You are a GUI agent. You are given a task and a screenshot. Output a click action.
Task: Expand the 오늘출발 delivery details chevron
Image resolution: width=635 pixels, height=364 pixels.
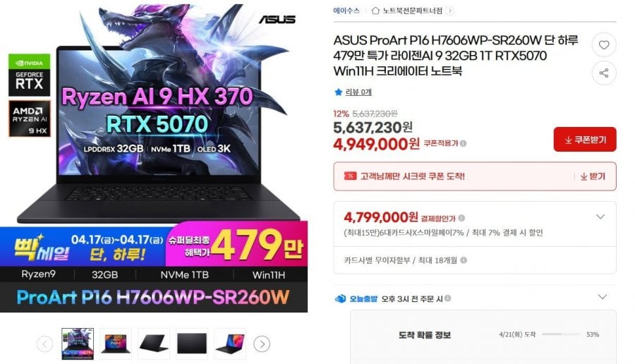[x=603, y=297]
